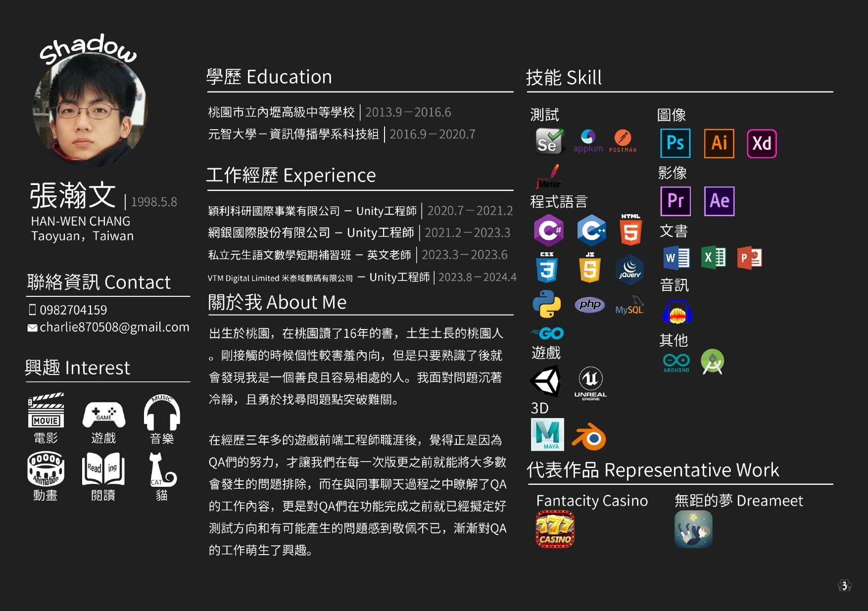
Task: Select the 技能 Skill heading
Action: (x=564, y=77)
